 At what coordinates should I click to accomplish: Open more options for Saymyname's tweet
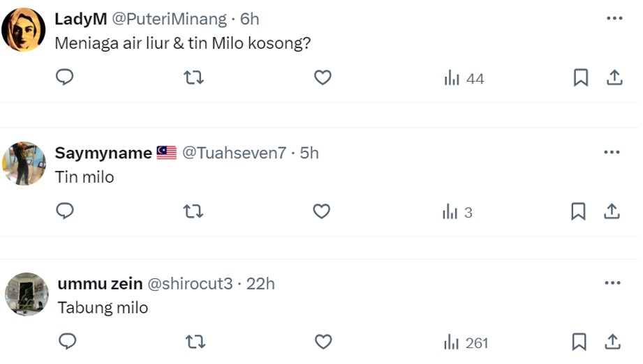click(x=612, y=152)
